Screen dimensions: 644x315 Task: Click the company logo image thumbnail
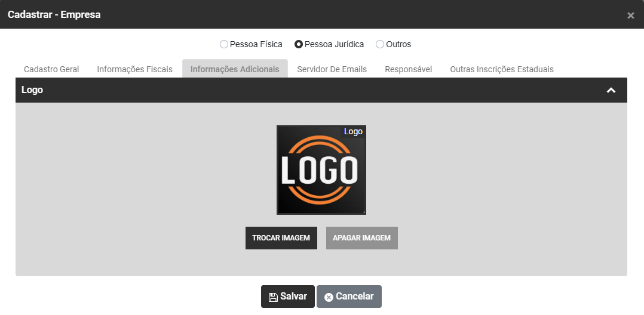321,170
